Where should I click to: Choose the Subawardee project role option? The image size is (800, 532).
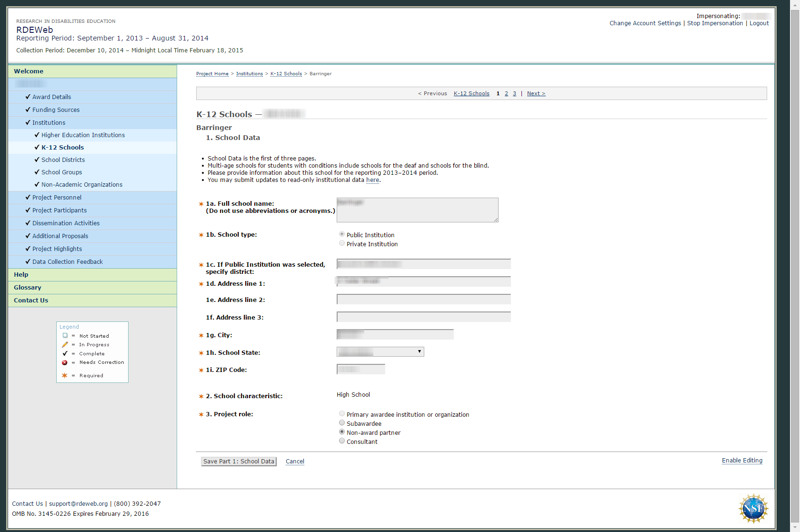(342, 423)
